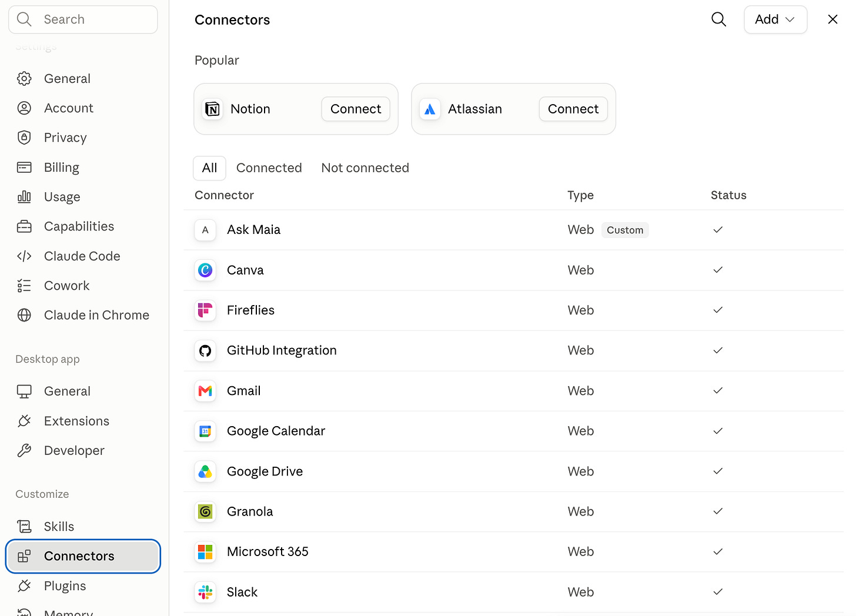The image size is (856, 616).
Task: Select the Gmail logo icon
Action: [x=205, y=391]
